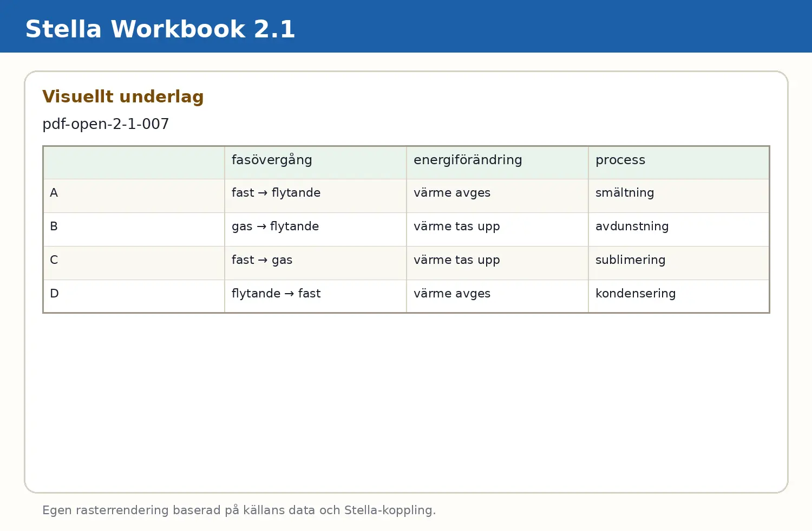The width and height of the screenshot is (812, 531).
Task: Select the cell gas → flytande
Action: tap(316, 229)
